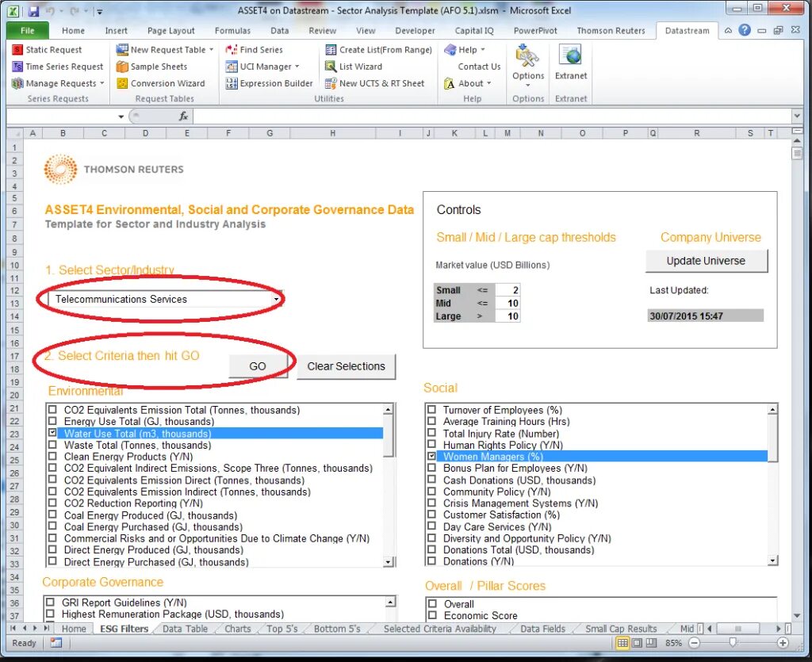The width and height of the screenshot is (812, 662).
Task: Click zoom in plus button
Action: (x=783, y=643)
